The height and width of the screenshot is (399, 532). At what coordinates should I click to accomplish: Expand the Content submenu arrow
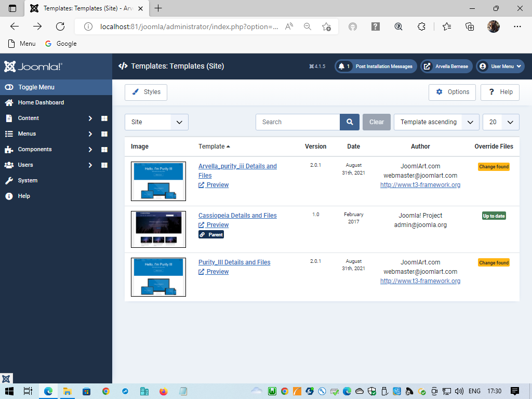(90, 118)
